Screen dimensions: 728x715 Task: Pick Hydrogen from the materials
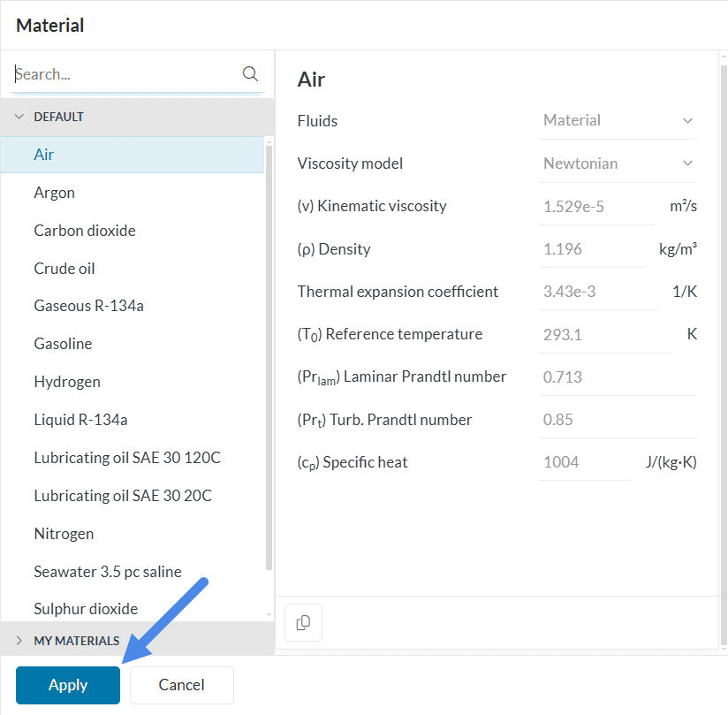(x=67, y=382)
